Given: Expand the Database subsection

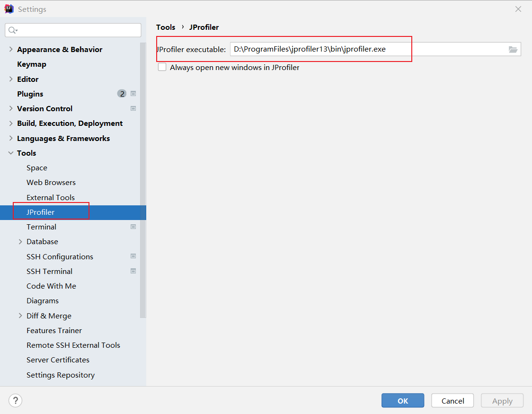Looking at the screenshot, I should [x=20, y=242].
